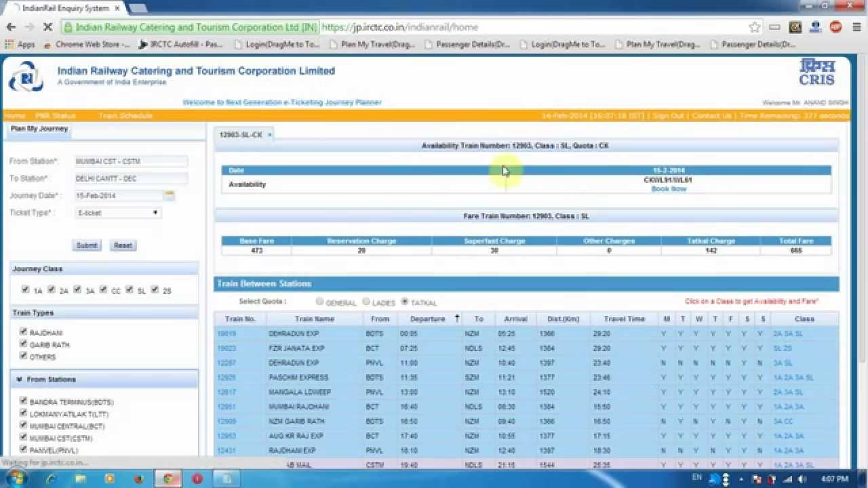868x488 pixels.
Task: Launch Internet Explorer from the taskbar
Action: pos(51,478)
